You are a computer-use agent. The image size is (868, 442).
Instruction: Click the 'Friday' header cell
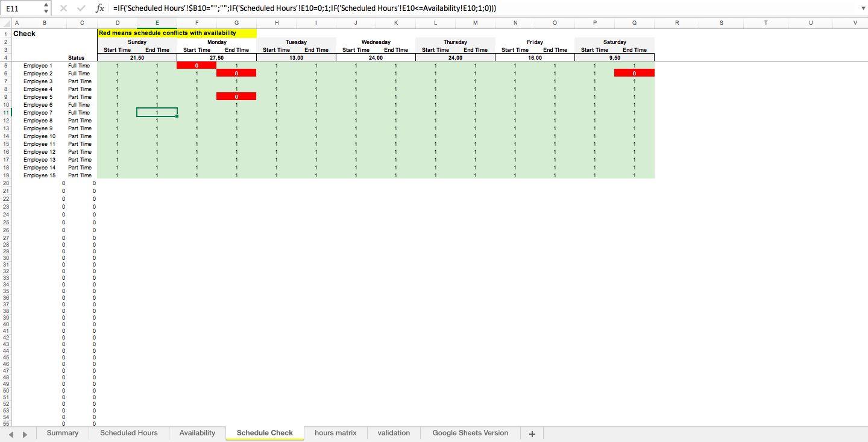[x=535, y=42]
